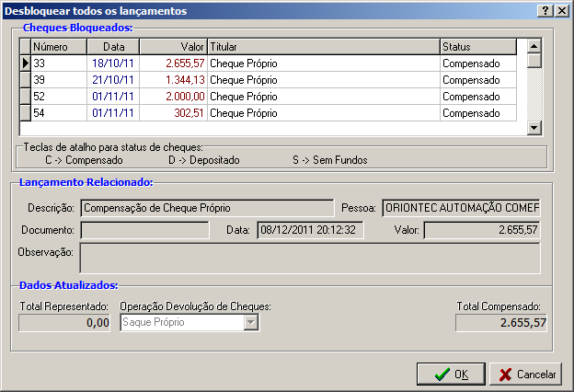The height and width of the screenshot is (392, 574).
Task: Click the Observação text field
Action: [x=310, y=258]
